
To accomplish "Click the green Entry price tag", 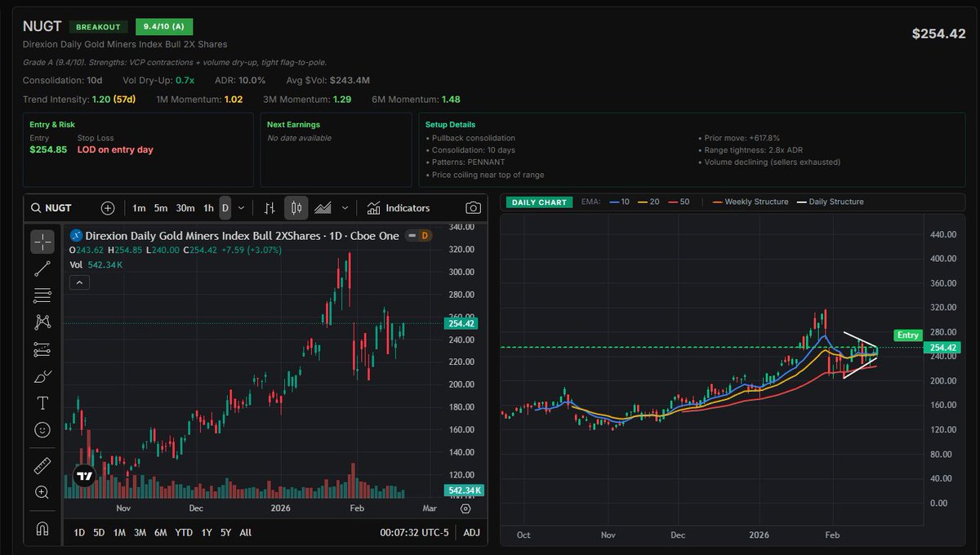I will [907, 335].
